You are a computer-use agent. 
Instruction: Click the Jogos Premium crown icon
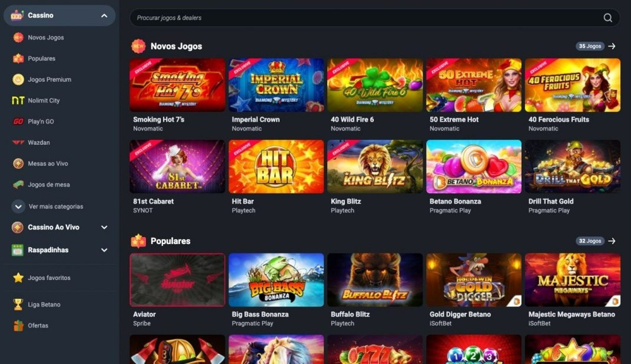tap(18, 80)
